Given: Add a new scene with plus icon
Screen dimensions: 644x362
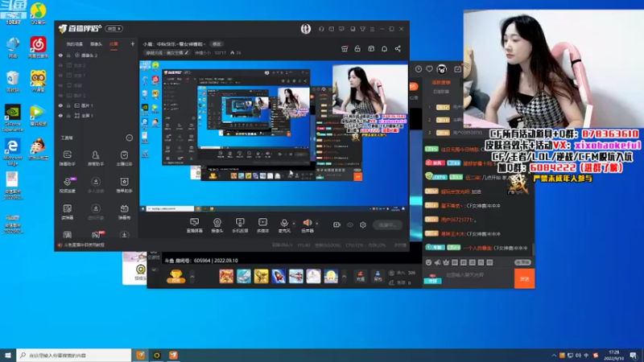Looking at the screenshot, I should tap(132, 44).
